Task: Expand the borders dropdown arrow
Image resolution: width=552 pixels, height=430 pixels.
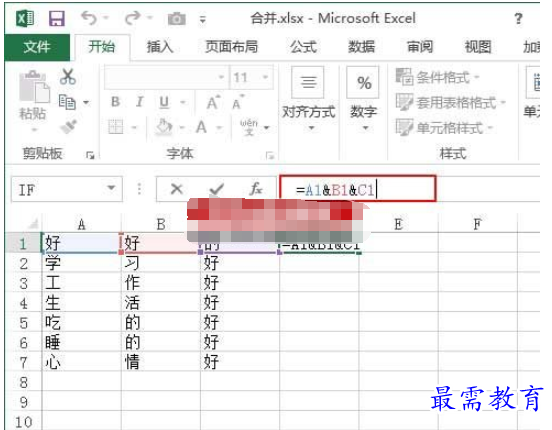Action: (x=134, y=127)
